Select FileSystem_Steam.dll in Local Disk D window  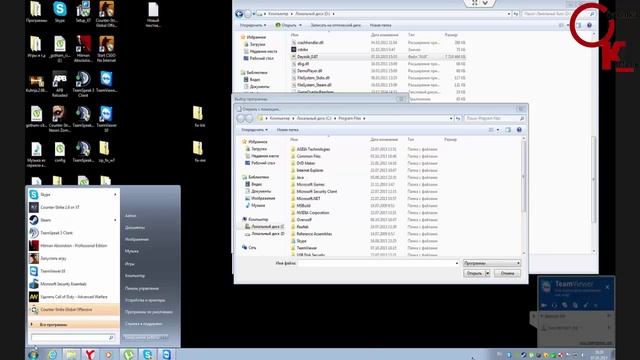314,85
